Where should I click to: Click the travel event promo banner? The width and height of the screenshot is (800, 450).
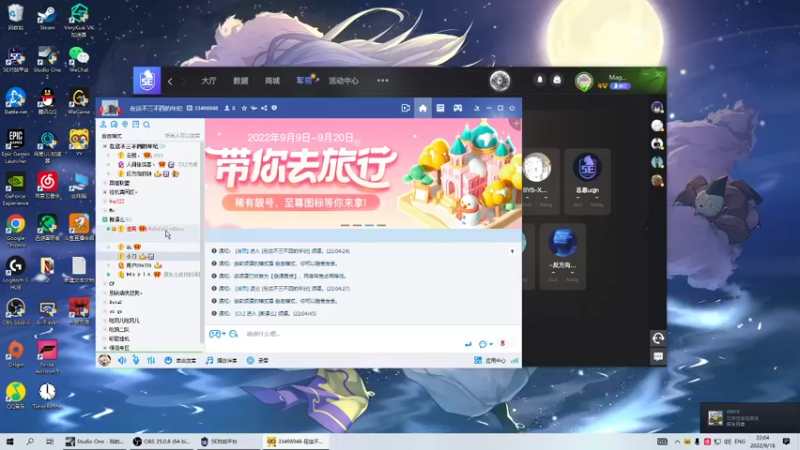[x=363, y=173]
